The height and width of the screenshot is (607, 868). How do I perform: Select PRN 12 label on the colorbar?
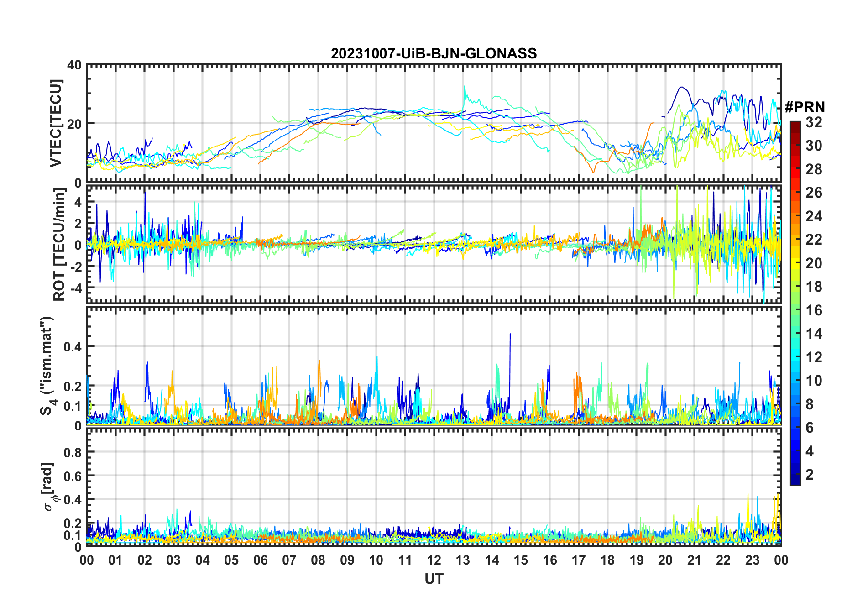(x=814, y=357)
